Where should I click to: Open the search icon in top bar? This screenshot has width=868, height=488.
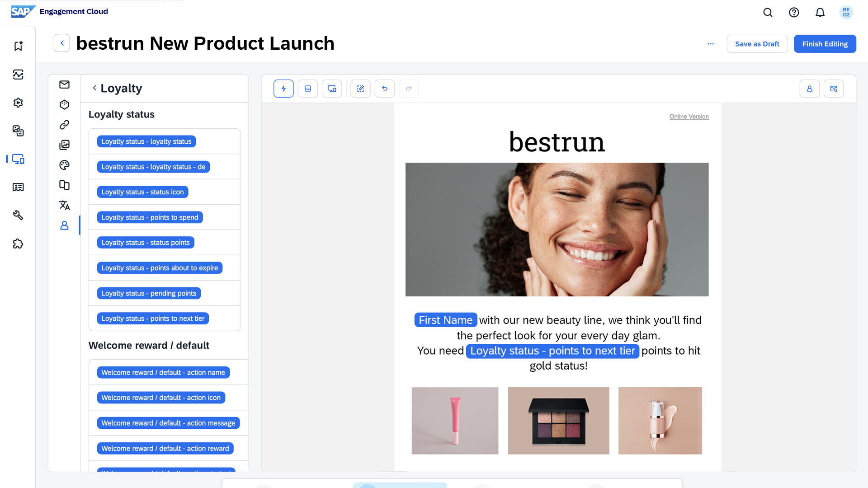pos(768,12)
